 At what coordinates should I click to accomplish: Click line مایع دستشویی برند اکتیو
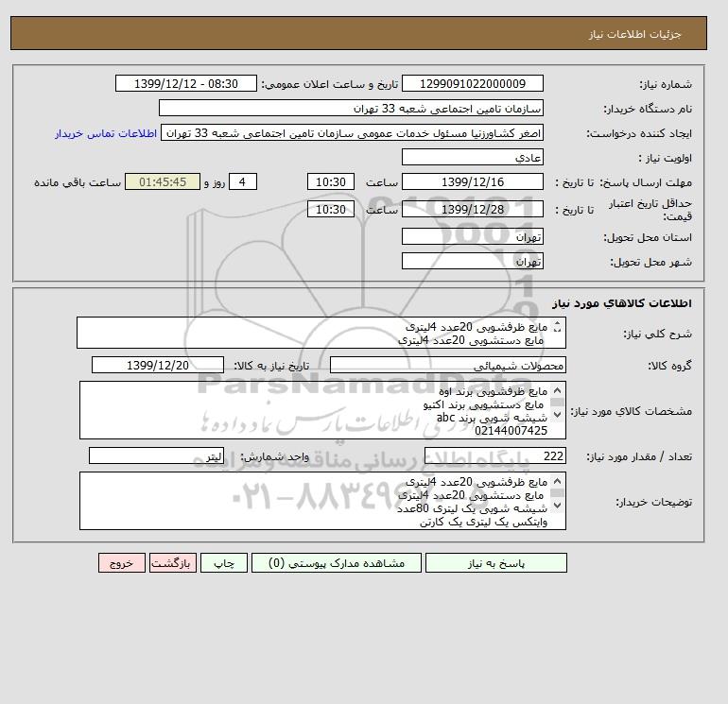click(483, 405)
